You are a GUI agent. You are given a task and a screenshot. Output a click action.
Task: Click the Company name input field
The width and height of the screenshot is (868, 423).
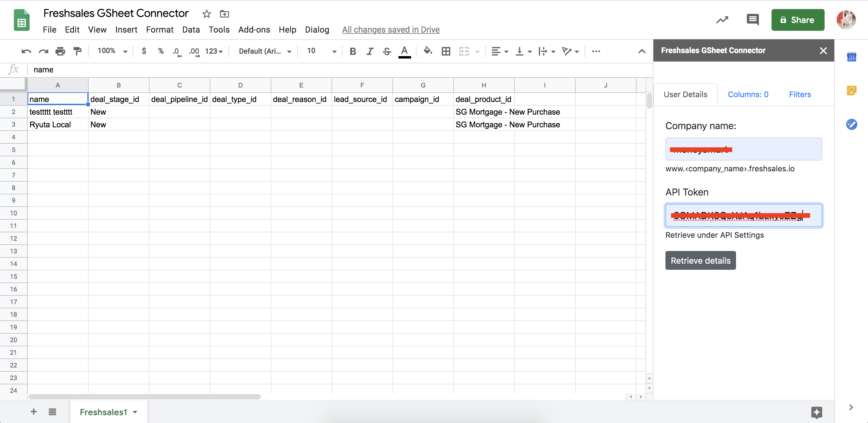pyautogui.click(x=743, y=149)
